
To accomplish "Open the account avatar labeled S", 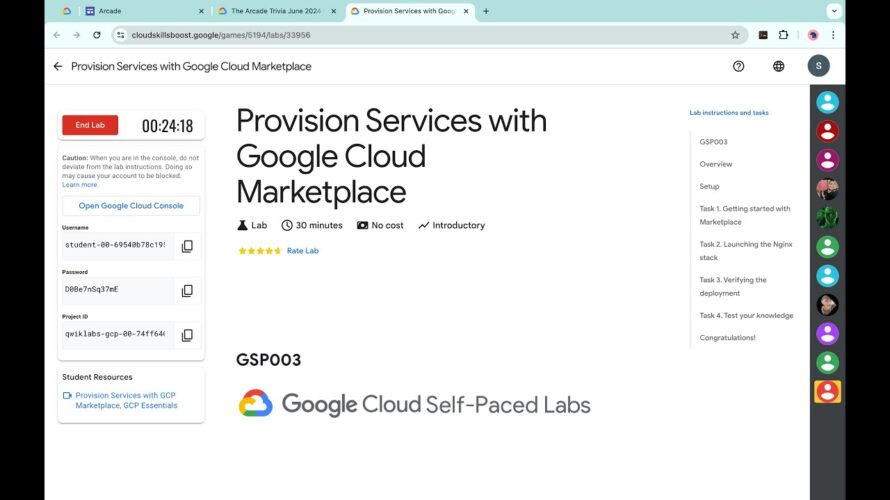I will click(x=818, y=66).
